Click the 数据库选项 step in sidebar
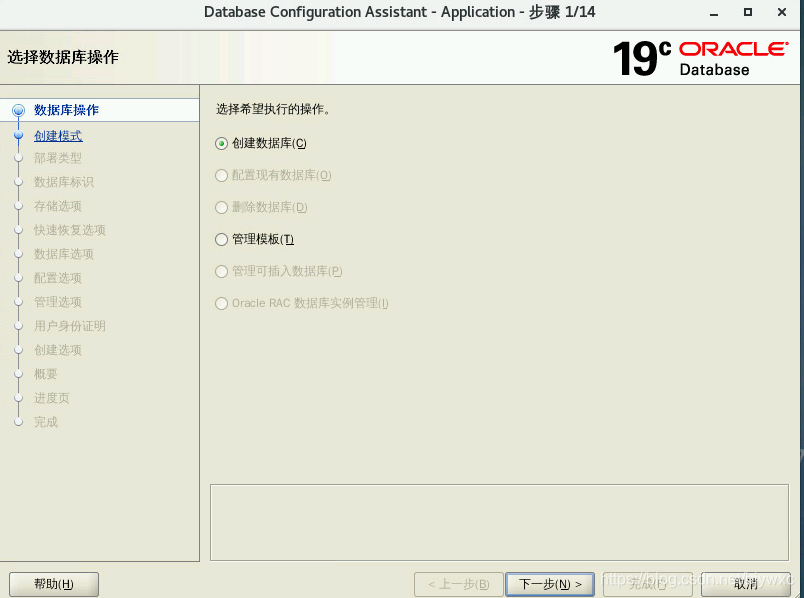This screenshot has width=804, height=598. (64, 254)
